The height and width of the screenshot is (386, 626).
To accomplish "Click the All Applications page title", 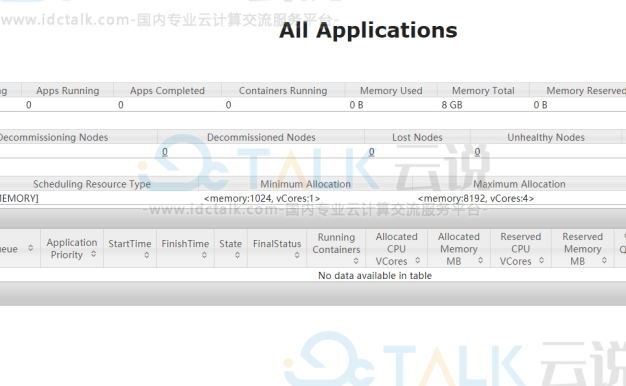I will pyautogui.click(x=368, y=30).
